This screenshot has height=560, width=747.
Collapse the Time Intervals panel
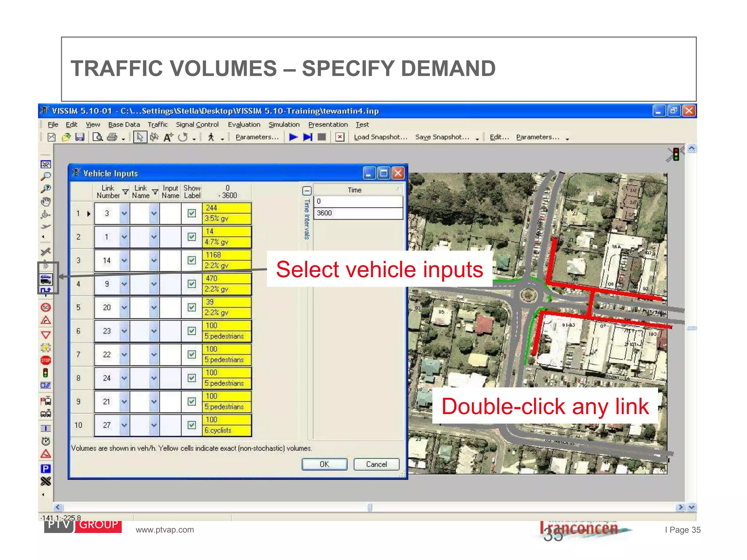(x=307, y=191)
